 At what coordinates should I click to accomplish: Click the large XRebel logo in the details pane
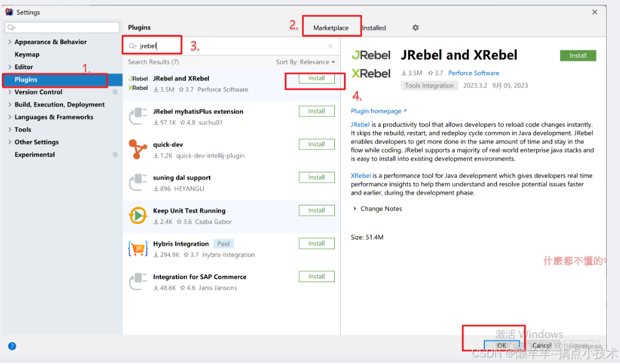click(371, 74)
